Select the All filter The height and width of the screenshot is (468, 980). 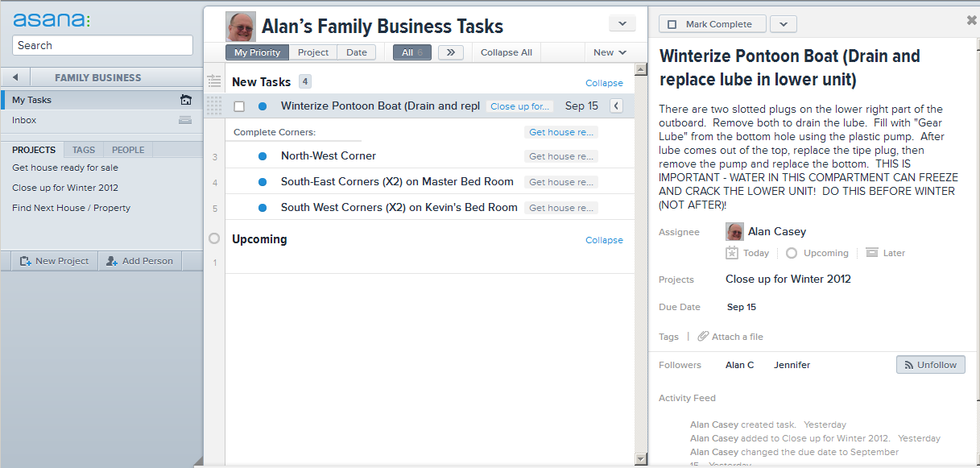tap(412, 52)
